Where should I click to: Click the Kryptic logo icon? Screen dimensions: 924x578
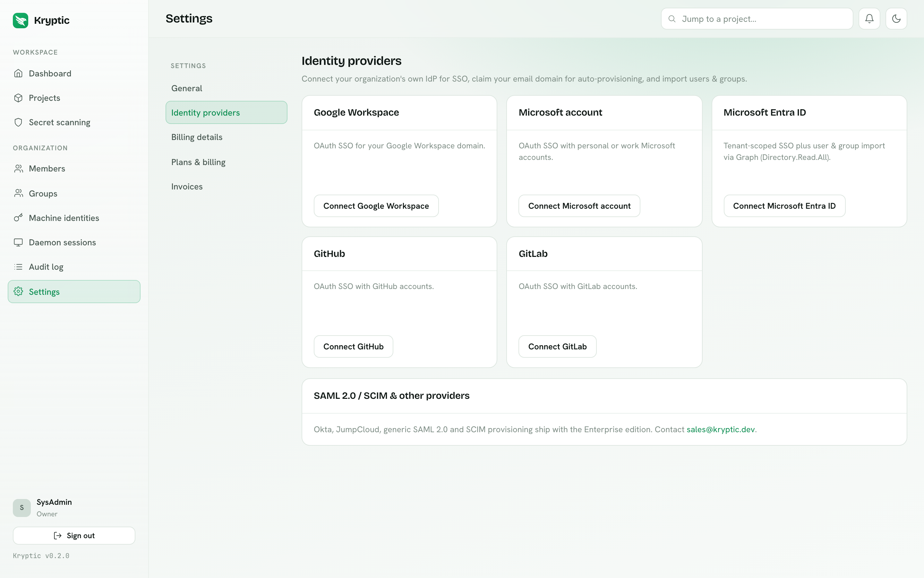(20, 20)
